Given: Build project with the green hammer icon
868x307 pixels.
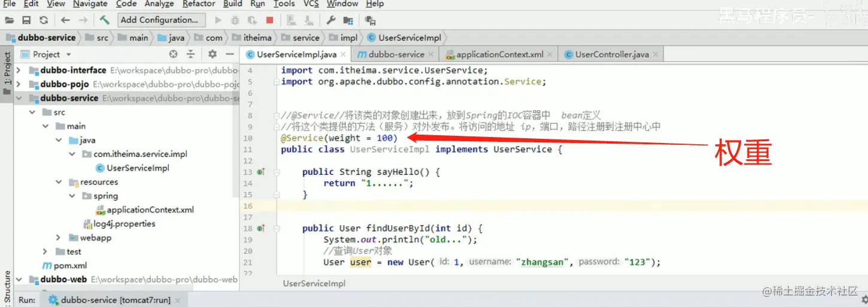Looking at the screenshot, I should 105,20.
